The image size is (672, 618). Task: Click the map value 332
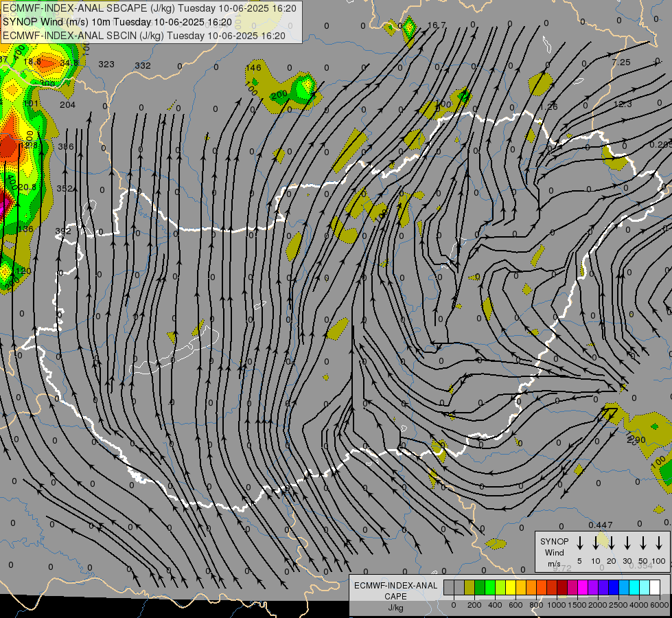(143, 66)
